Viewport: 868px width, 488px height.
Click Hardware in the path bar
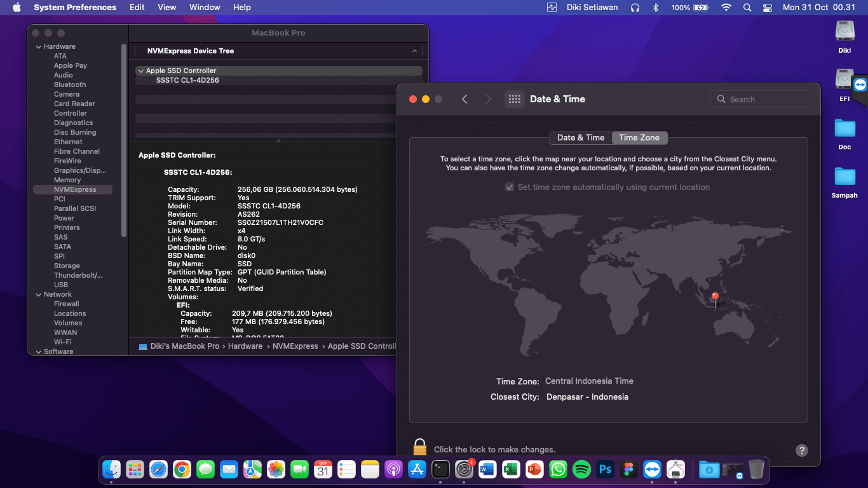(x=245, y=346)
